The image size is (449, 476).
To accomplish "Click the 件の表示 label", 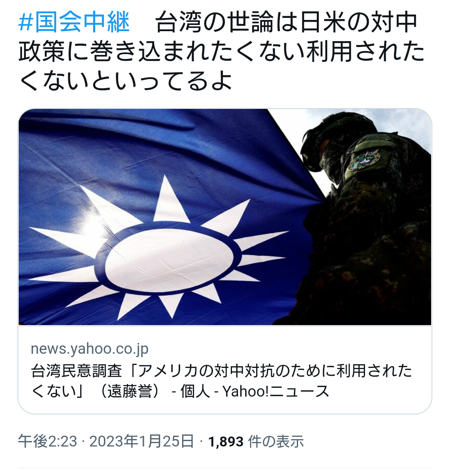I will click(276, 441).
